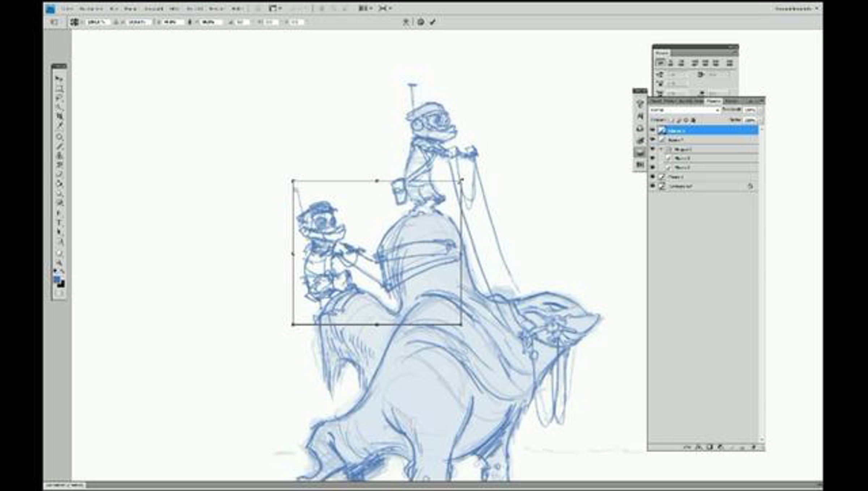Select the Clone Stamp tool
This screenshot has height=491, width=868.
pyautogui.click(x=59, y=155)
